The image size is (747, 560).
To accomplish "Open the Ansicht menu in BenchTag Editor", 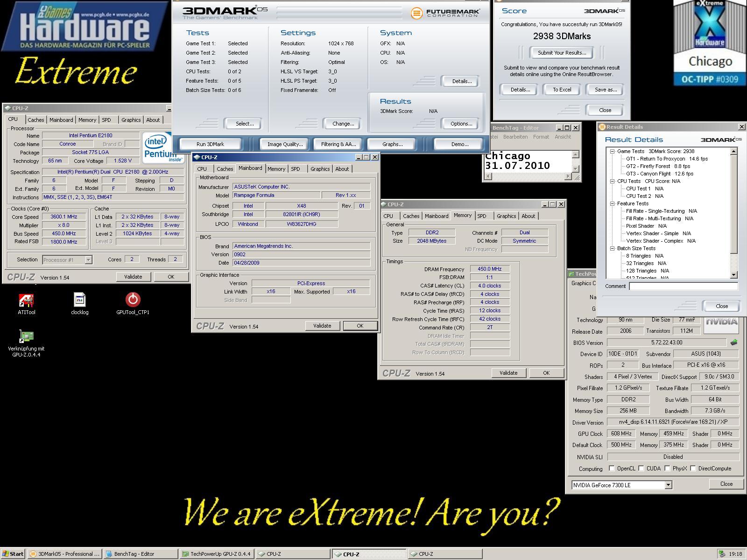I will click(x=563, y=137).
